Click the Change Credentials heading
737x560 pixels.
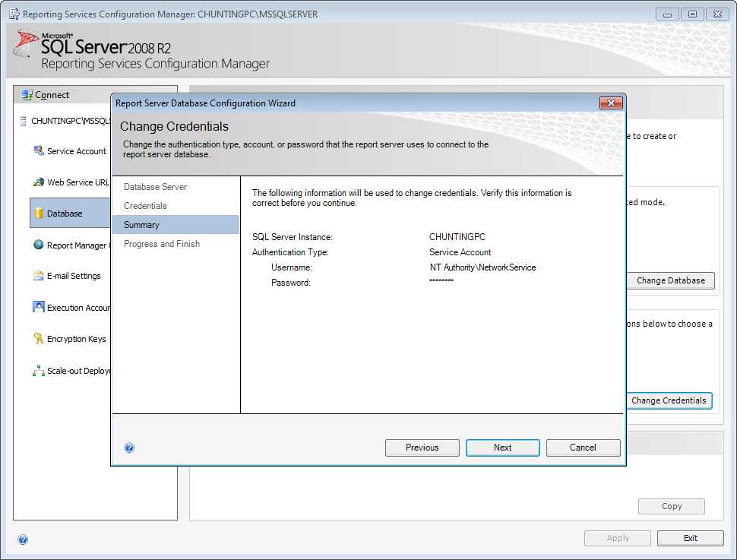(174, 126)
